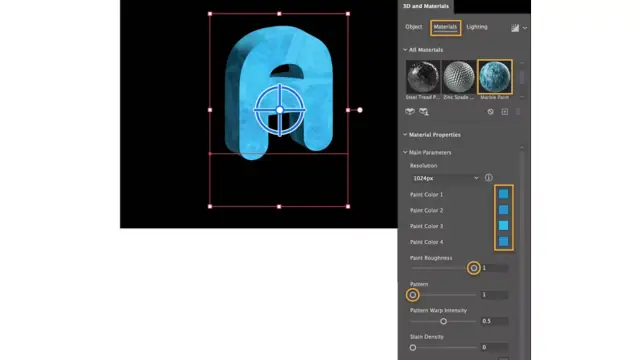Click the 3D and Materials panel title
Screen dimensions: 640x360
tap(426, 6)
